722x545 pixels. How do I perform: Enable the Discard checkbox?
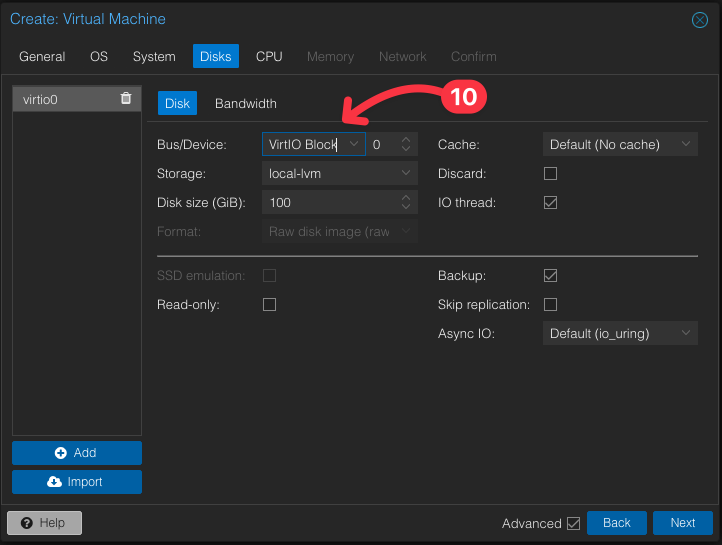click(x=550, y=174)
